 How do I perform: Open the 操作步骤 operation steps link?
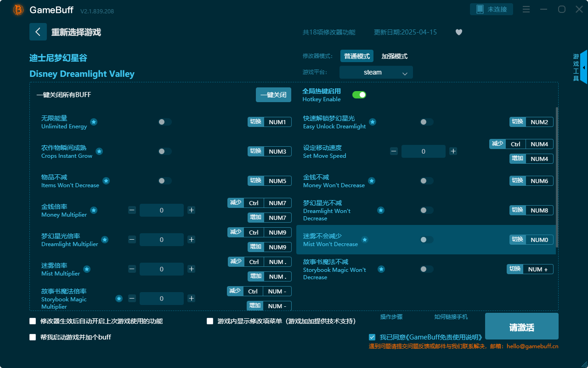pos(391,317)
